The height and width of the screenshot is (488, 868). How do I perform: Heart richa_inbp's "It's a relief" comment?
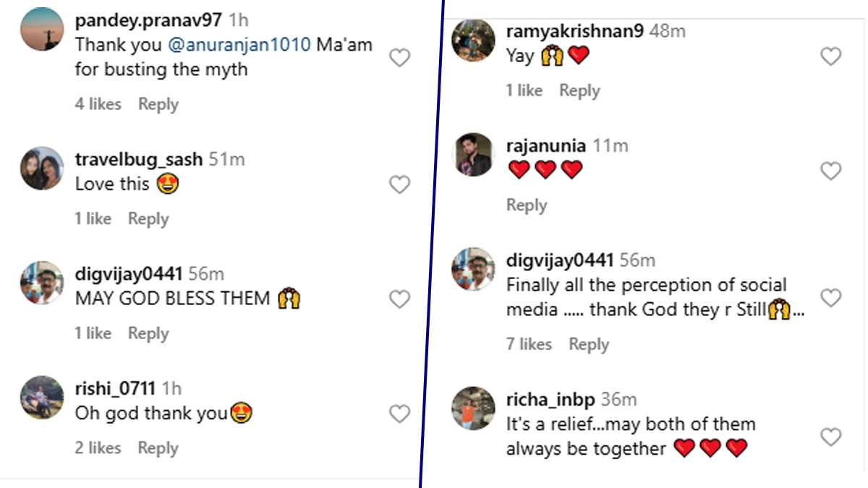831,437
